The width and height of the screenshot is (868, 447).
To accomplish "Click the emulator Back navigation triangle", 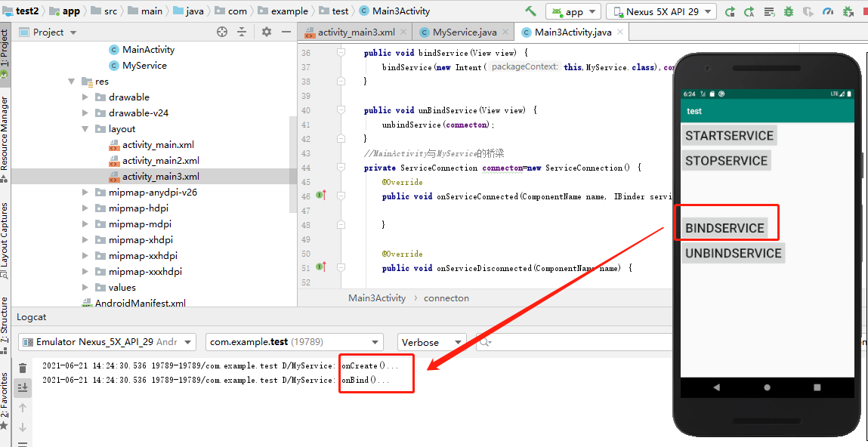I will click(x=717, y=387).
